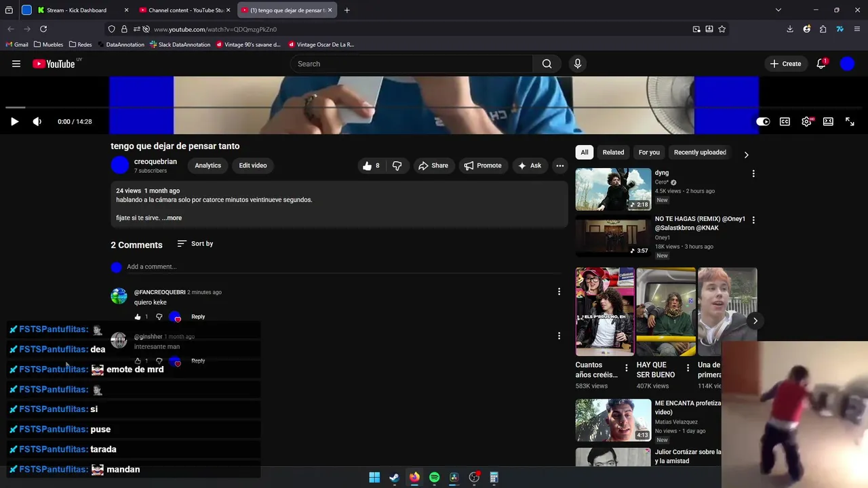Dislike the comment from @FANCREOQUEBRI
The image size is (868, 488).
click(159, 317)
